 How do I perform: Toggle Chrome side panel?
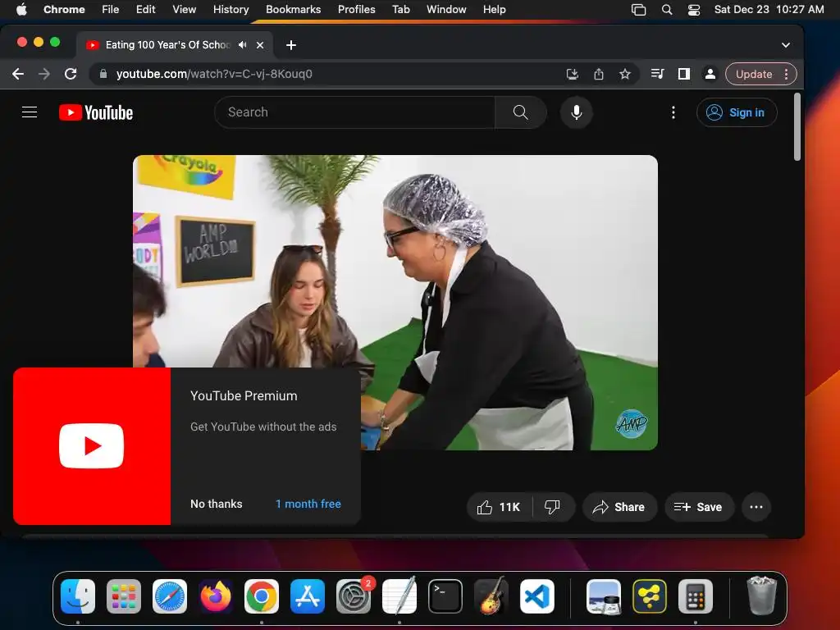[x=683, y=74]
